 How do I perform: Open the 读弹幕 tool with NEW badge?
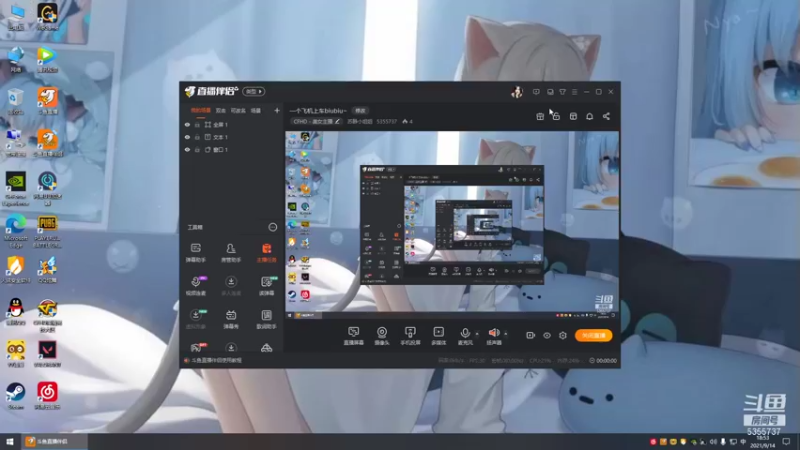click(267, 286)
